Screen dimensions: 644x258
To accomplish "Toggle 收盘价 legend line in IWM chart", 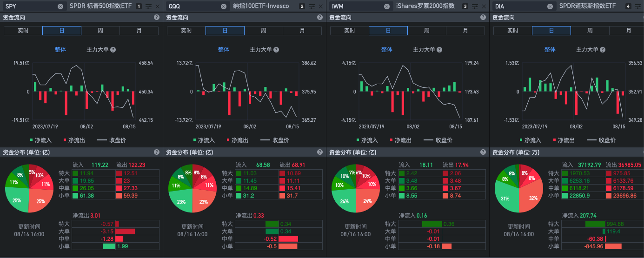I will 438,140.
